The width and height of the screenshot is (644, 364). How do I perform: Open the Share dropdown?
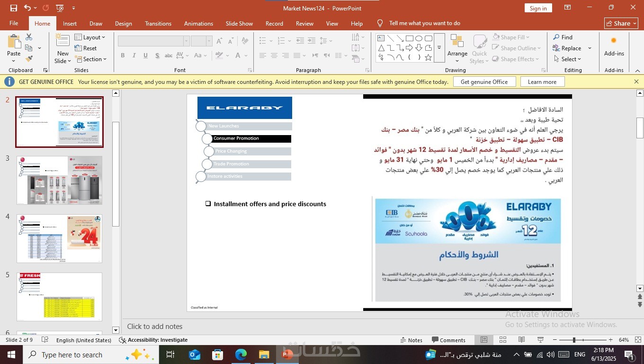621,23
